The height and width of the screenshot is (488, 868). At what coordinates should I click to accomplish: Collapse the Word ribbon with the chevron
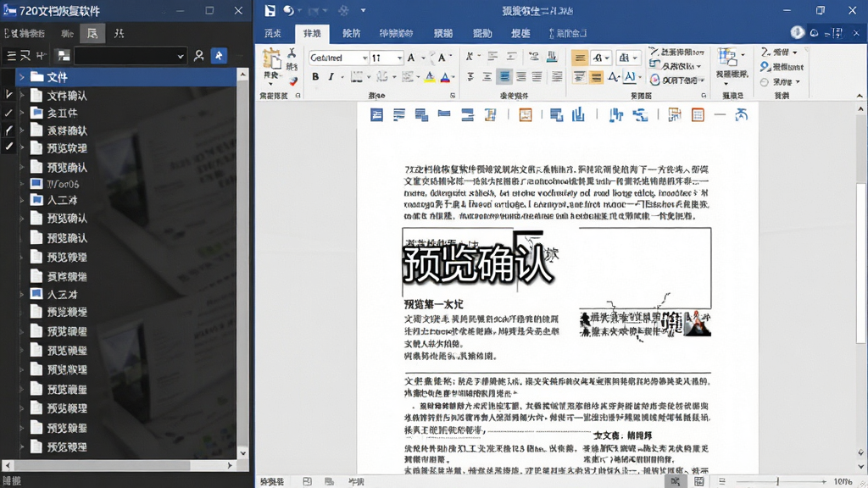(860, 96)
